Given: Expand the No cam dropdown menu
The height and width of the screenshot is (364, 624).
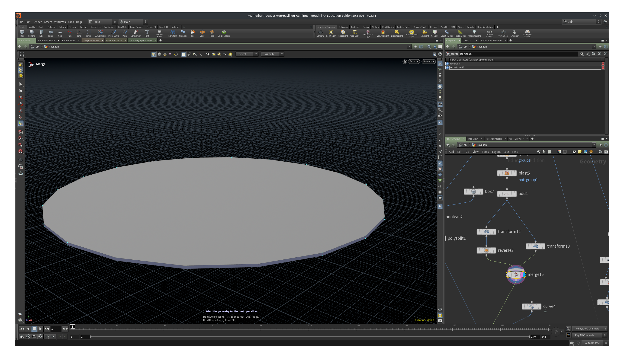Looking at the screenshot, I should pos(428,61).
